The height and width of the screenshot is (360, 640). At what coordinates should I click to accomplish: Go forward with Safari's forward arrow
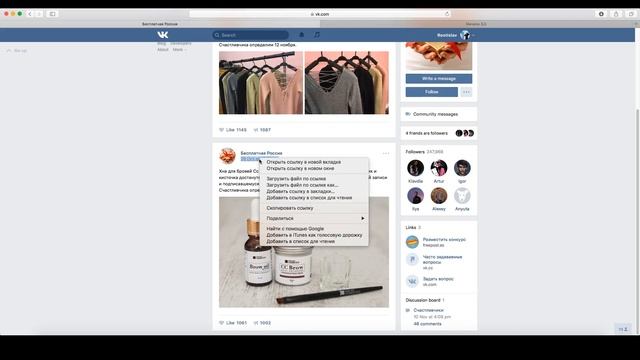click(x=39, y=14)
